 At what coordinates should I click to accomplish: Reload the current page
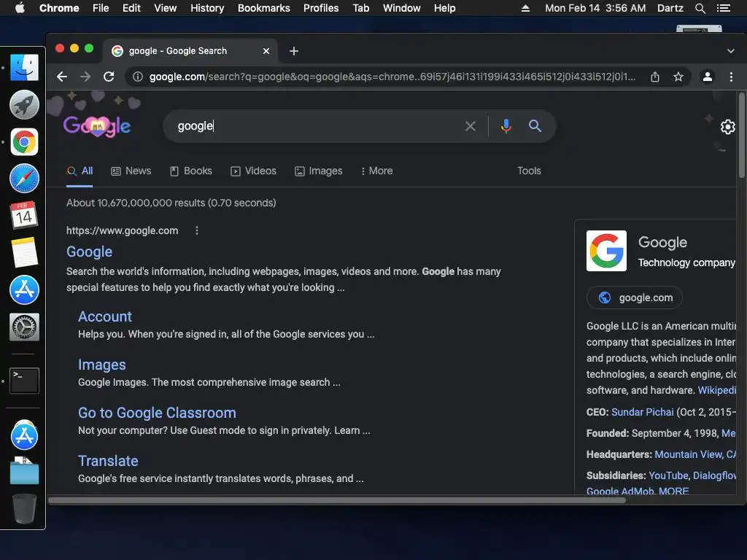click(x=109, y=77)
